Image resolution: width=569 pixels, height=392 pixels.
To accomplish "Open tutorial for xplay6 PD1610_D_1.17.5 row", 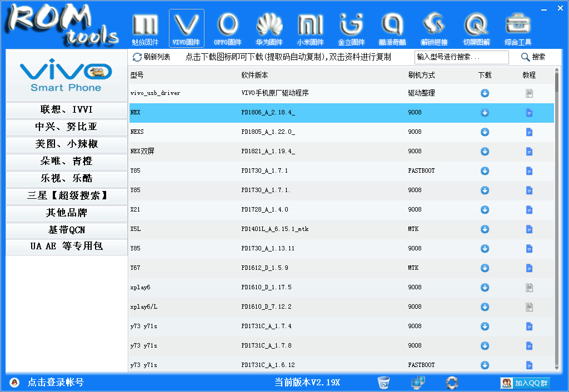I will click(x=529, y=288).
